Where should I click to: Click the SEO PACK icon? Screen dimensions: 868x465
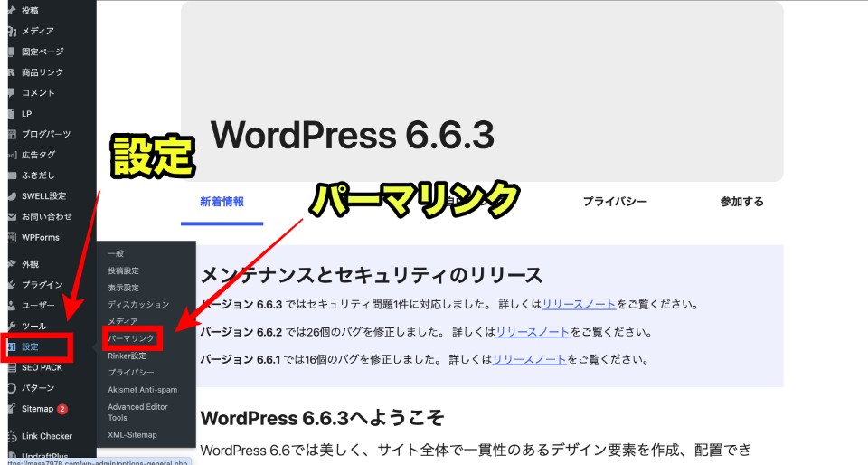(12, 367)
